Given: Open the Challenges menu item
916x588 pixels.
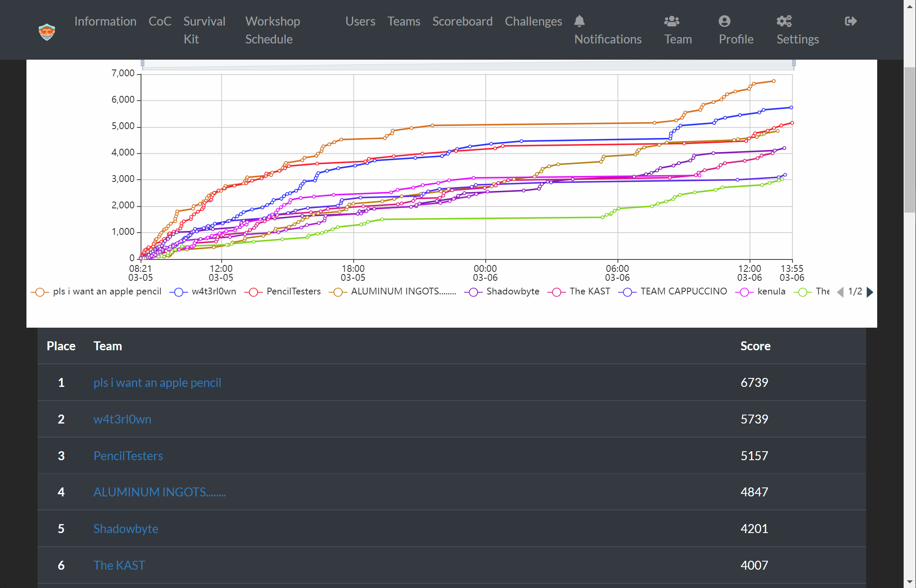Looking at the screenshot, I should [x=533, y=21].
